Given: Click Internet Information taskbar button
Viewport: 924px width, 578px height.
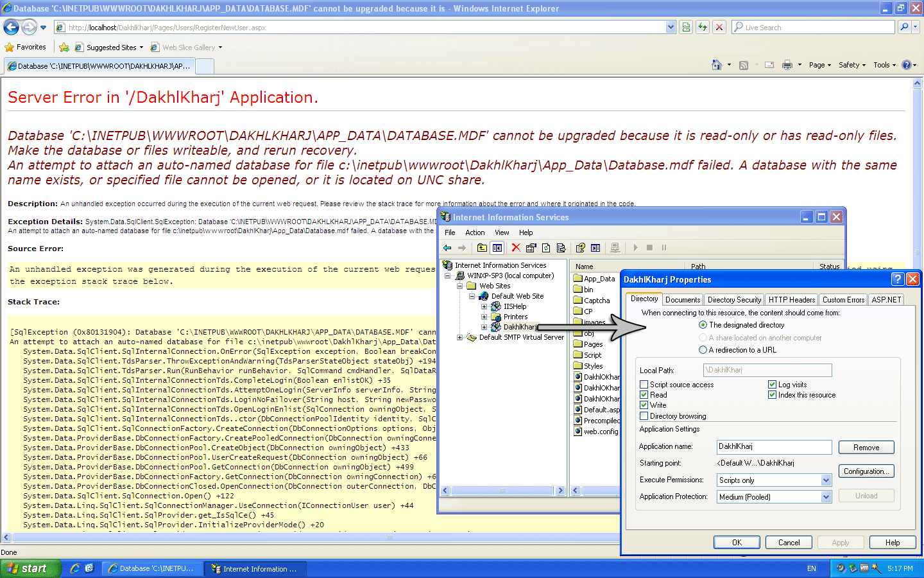Looking at the screenshot, I should pos(255,569).
